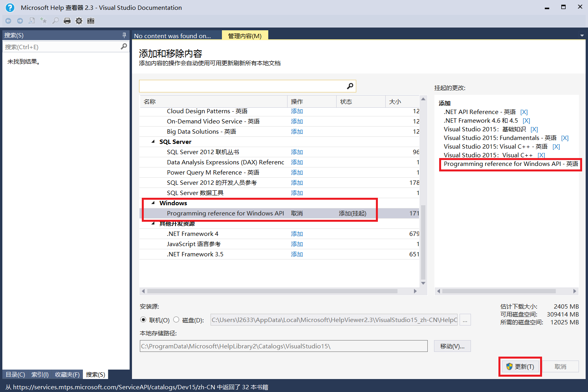Remove Visual Studio 2015: Visual C++ [X]
This screenshot has width=588, height=392.
click(x=541, y=155)
